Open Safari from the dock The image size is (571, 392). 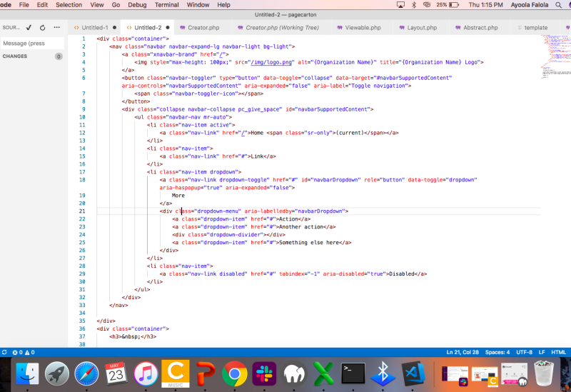(86, 373)
